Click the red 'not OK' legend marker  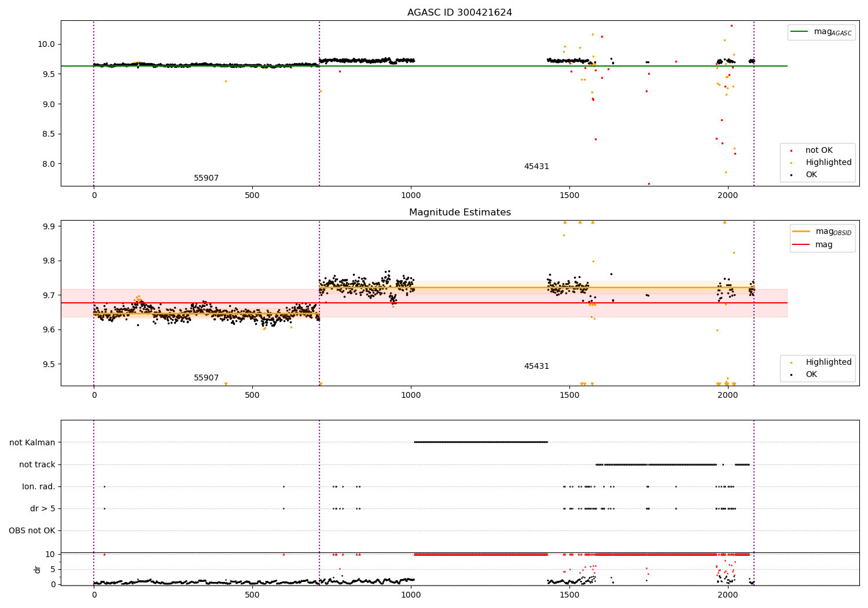(791, 151)
